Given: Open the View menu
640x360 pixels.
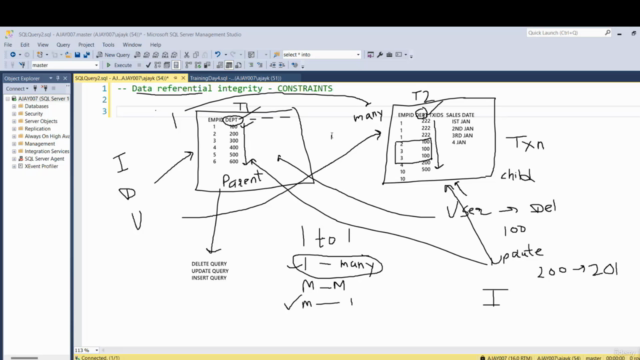Looking at the screenshot, I should pos(43,44).
